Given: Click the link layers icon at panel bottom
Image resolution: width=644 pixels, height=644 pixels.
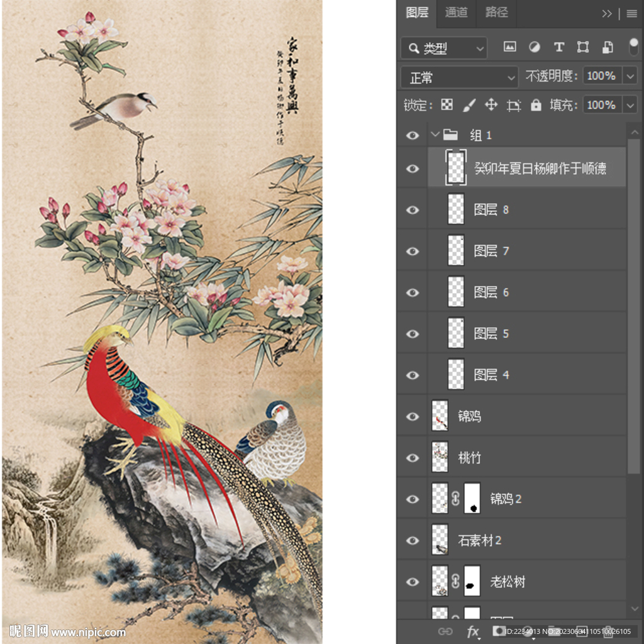Looking at the screenshot, I should click(x=445, y=631).
